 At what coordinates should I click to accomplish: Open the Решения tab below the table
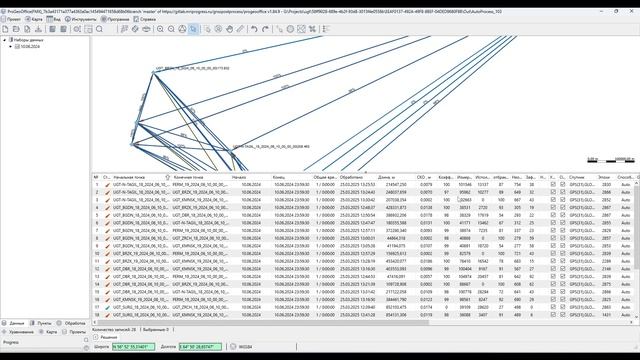[x=105, y=338]
